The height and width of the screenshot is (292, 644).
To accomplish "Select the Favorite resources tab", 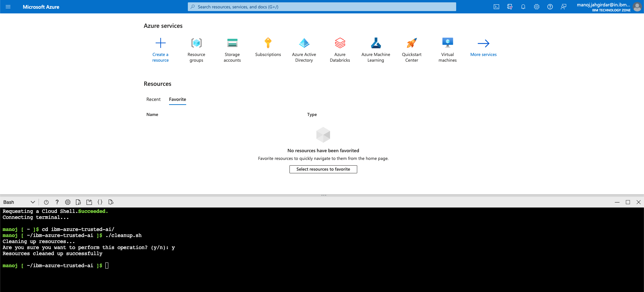I will (x=177, y=99).
